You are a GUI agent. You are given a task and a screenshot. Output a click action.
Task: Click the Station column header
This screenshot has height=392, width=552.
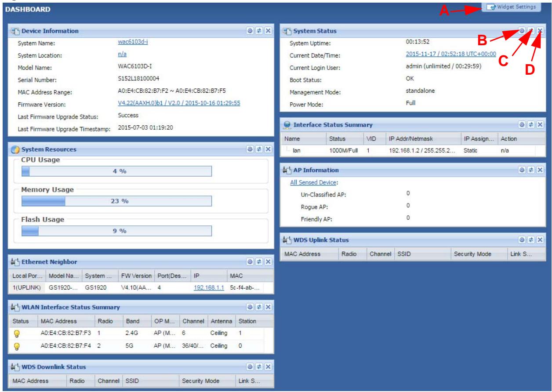249,321
